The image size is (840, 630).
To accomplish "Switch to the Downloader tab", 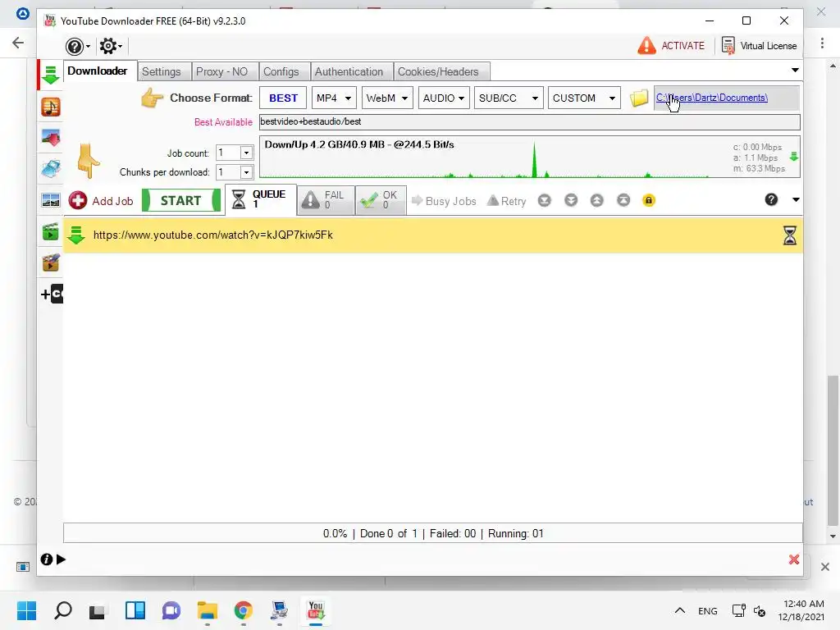I will tap(98, 71).
